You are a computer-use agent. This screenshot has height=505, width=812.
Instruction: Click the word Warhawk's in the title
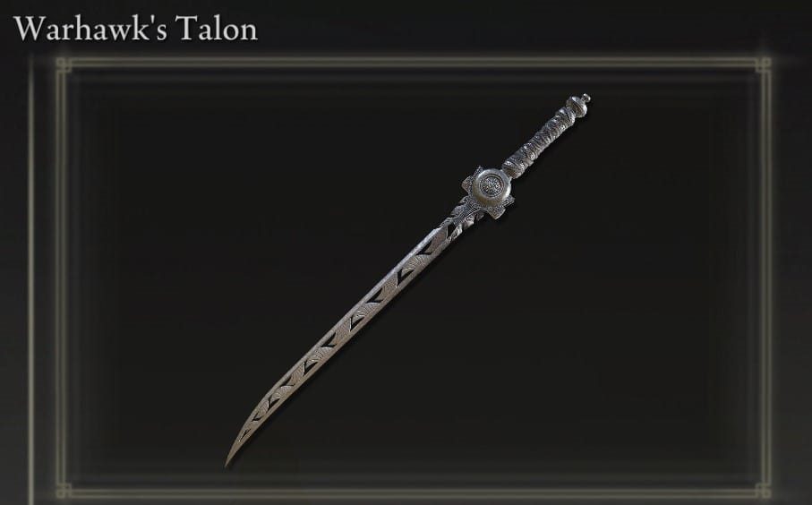pyautogui.click(x=90, y=29)
